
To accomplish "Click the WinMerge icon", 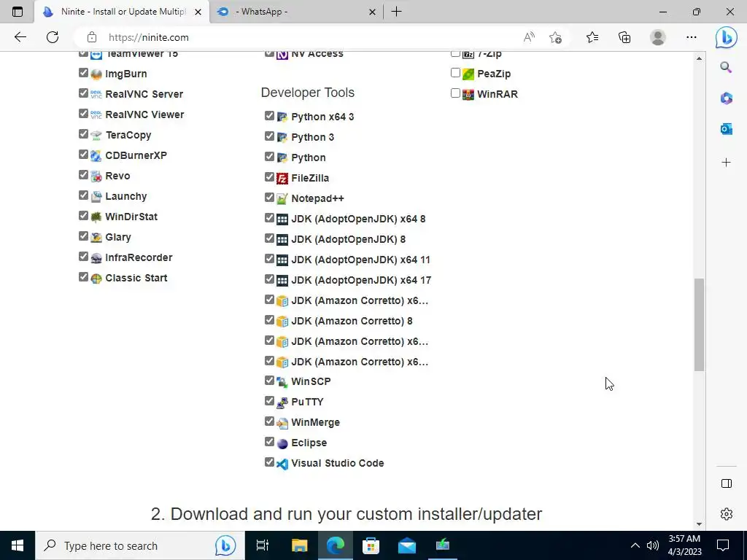I will coord(282,423).
